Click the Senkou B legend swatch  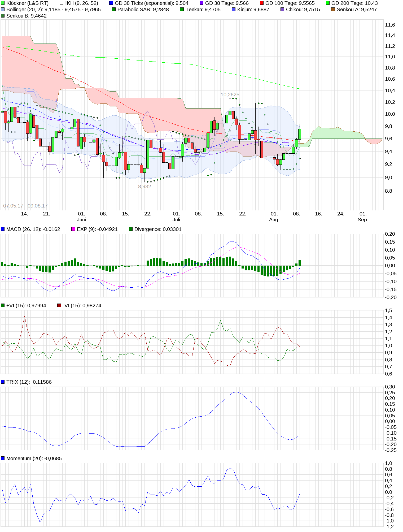point(3,16)
